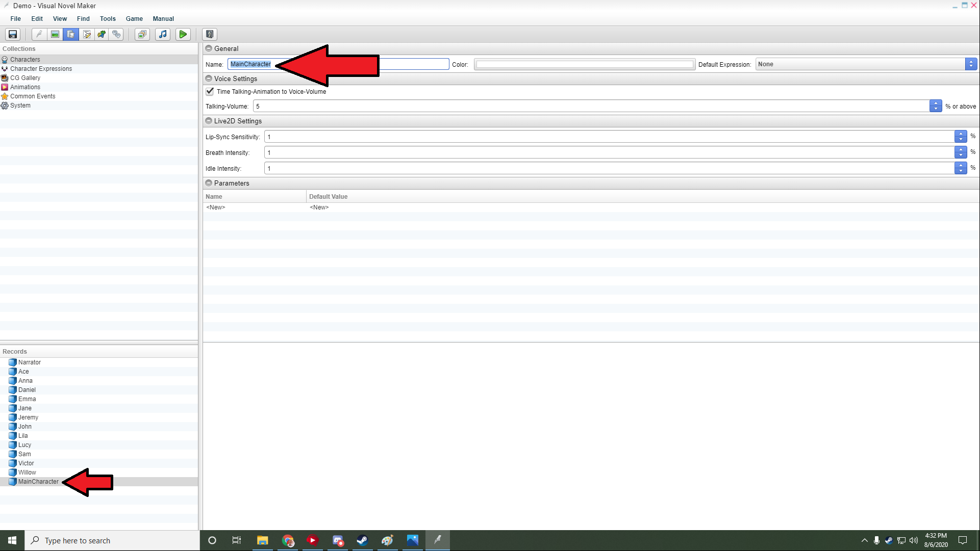Viewport: 980px width, 551px height.
Task: Open the Game menu
Action: [134, 18]
